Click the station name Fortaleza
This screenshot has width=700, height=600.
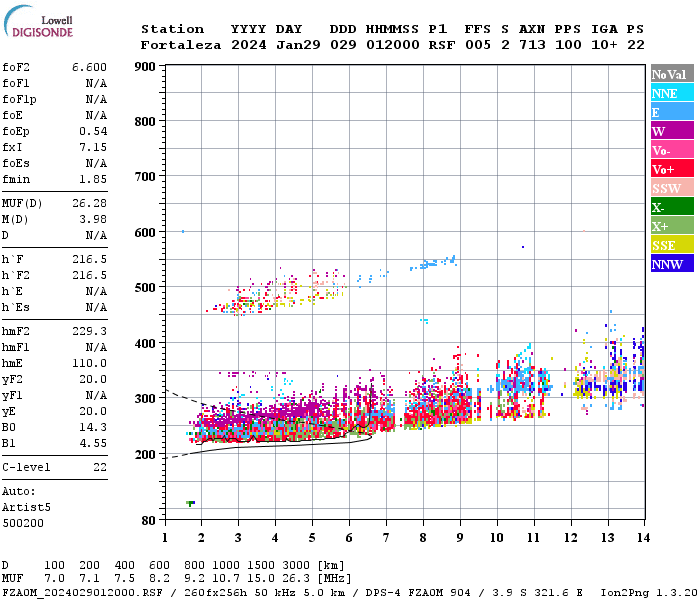point(181,45)
